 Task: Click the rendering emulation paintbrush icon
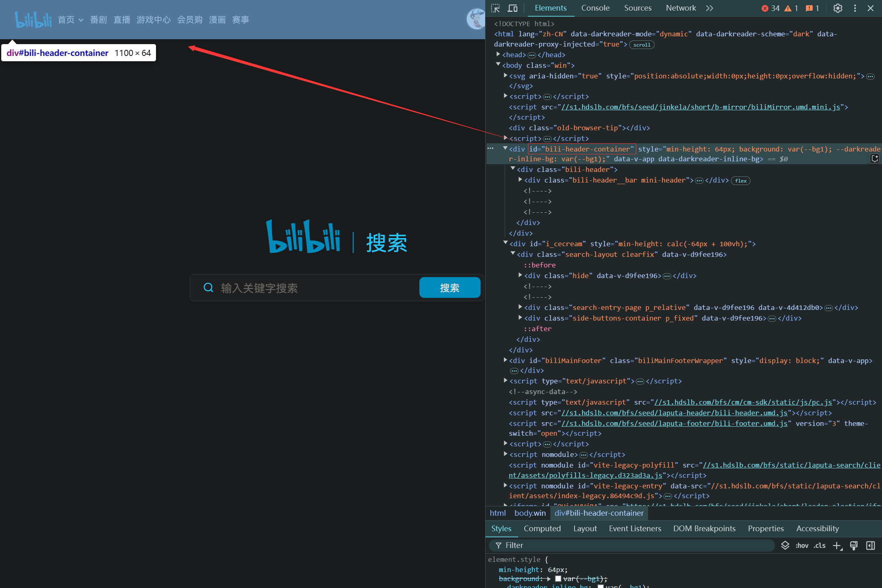854,546
